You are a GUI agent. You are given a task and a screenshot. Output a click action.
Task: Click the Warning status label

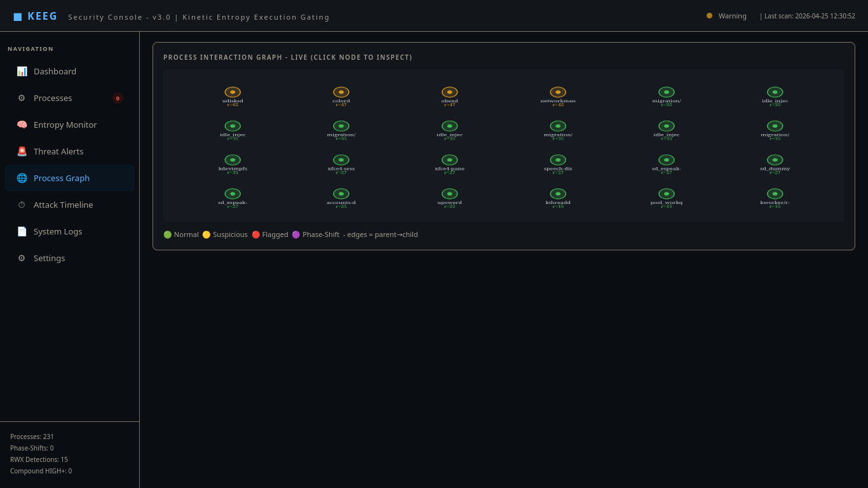[x=733, y=16]
